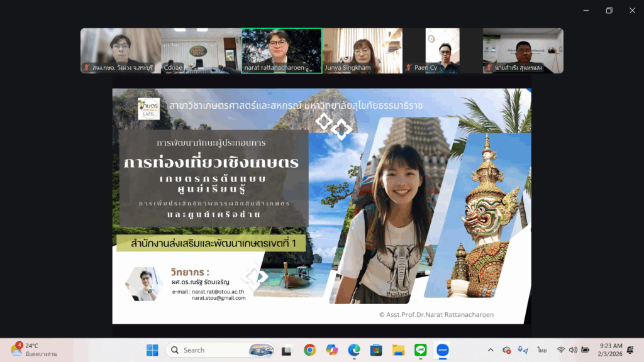Select the Paen Cv participant video
This screenshot has height=362, width=644.
point(443,51)
